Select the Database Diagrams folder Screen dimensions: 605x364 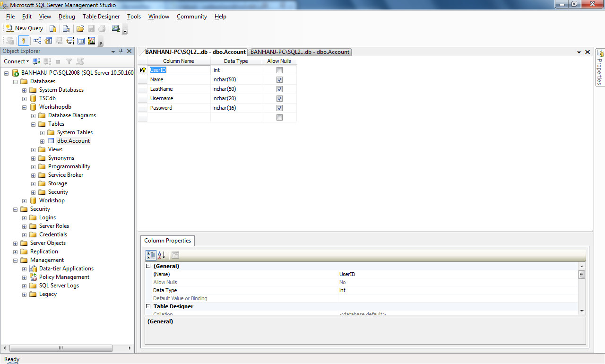pos(72,115)
